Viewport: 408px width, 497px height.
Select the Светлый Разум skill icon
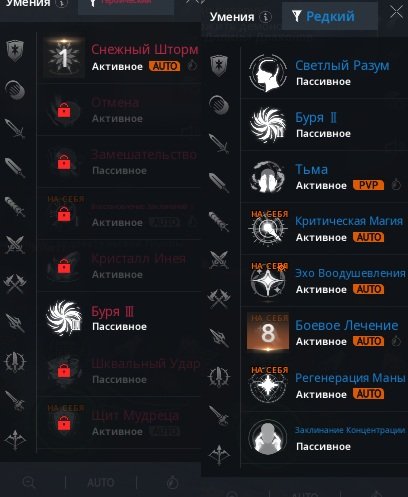(x=268, y=73)
